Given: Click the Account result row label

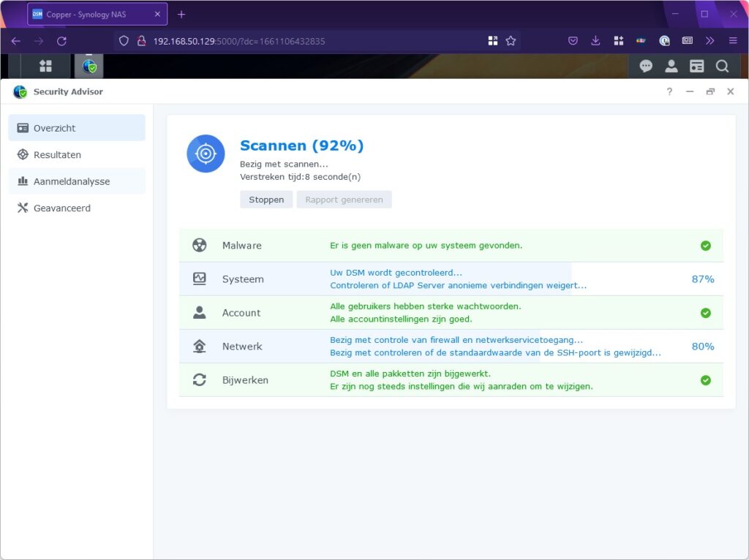Looking at the screenshot, I should pyautogui.click(x=241, y=313).
